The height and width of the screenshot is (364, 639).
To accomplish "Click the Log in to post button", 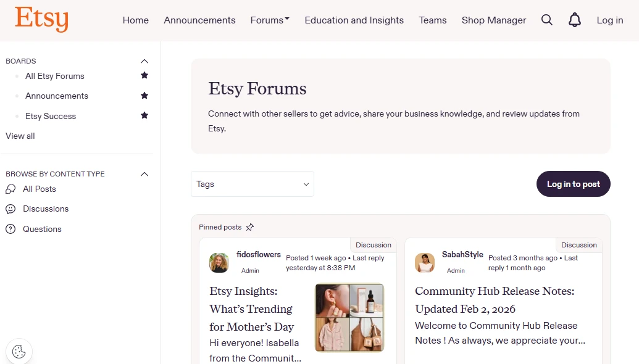I will (573, 184).
